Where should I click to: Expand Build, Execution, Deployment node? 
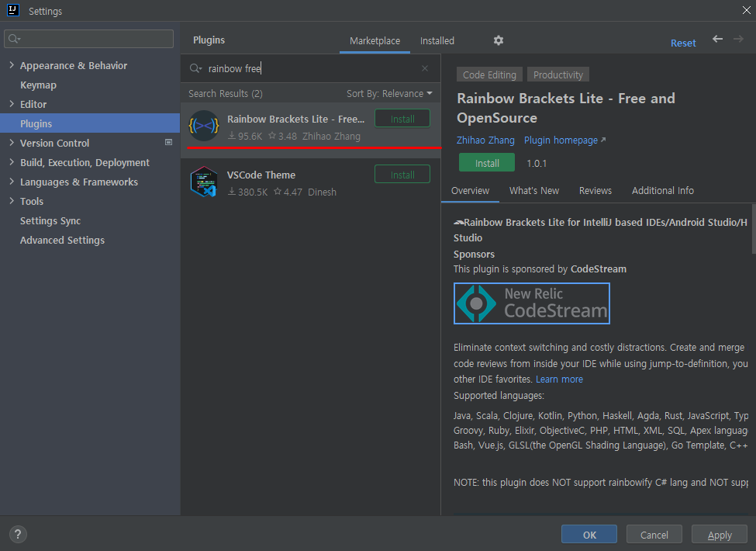[x=12, y=162]
